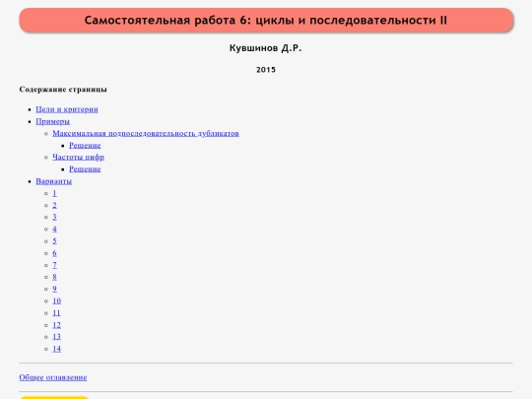
Task: Click the author name 'Кувшинов Д.Р.'
Action: click(266, 48)
